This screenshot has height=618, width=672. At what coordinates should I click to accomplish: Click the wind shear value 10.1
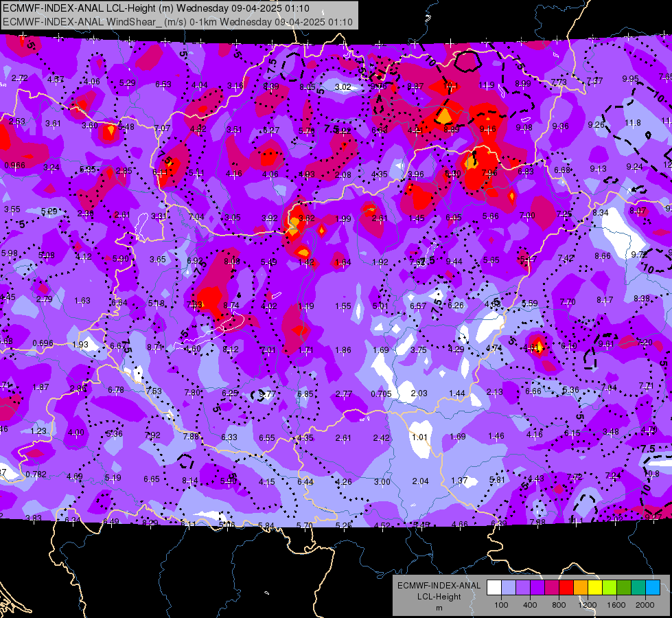(x=450, y=86)
